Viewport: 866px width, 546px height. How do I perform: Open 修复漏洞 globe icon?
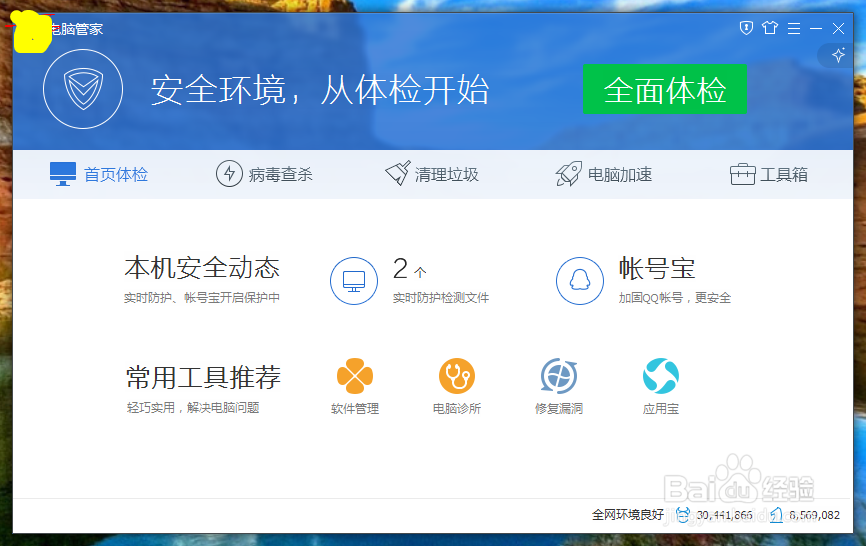(x=559, y=376)
